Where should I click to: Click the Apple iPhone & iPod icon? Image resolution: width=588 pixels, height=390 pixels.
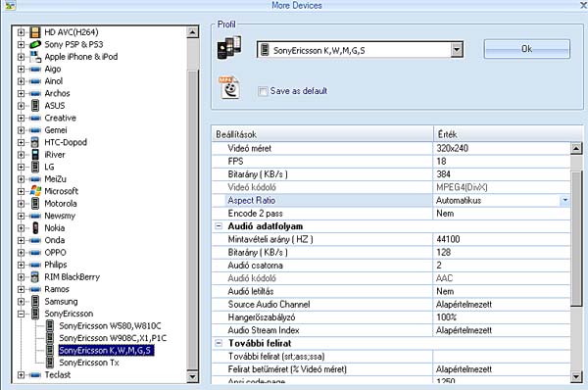point(35,57)
